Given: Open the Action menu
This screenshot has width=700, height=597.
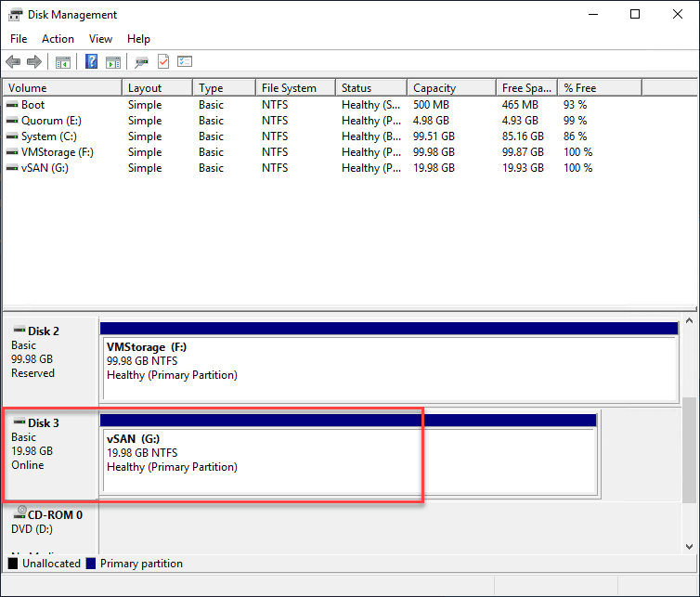Looking at the screenshot, I should (x=58, y=39).
